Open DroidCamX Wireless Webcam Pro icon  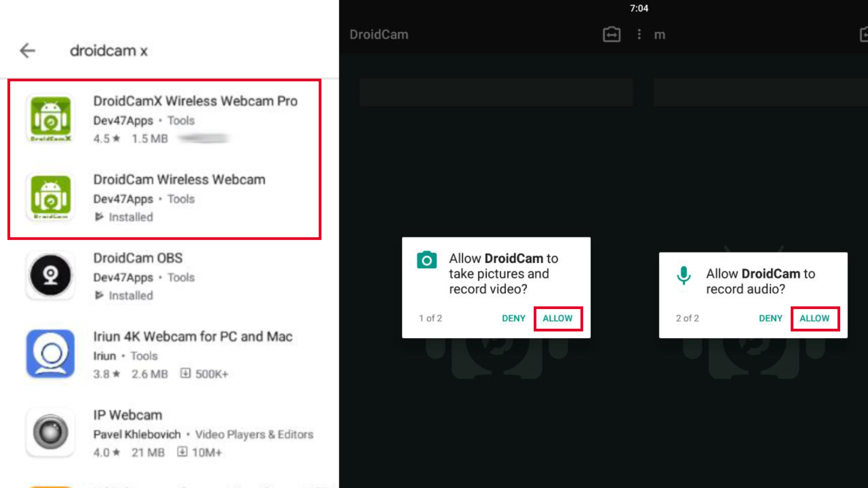(50, 118)
